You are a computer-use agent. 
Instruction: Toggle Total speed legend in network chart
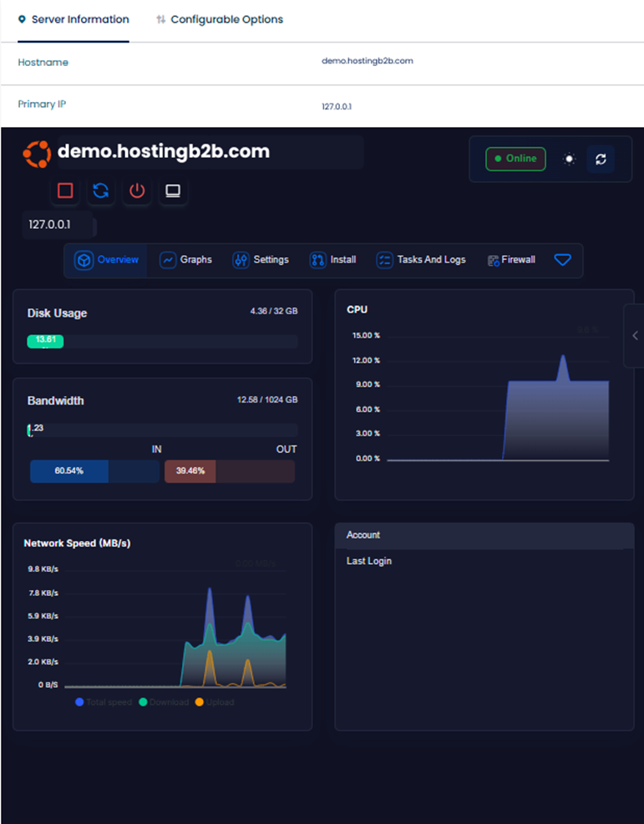coord(104,702)
